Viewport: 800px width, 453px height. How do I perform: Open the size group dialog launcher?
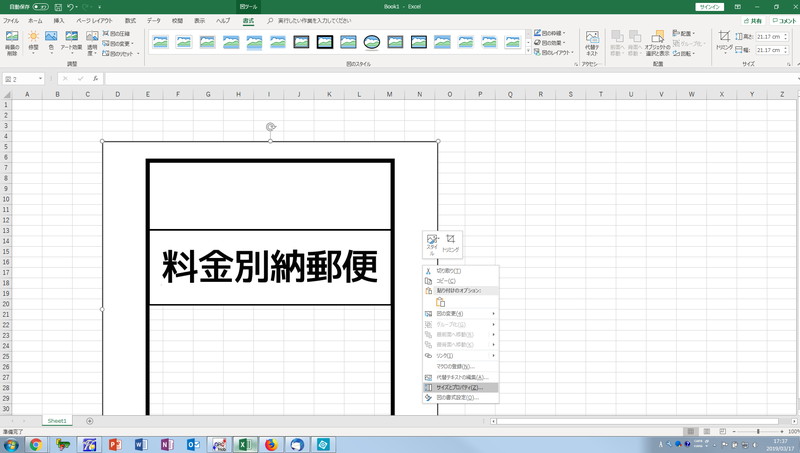(789, 64)
